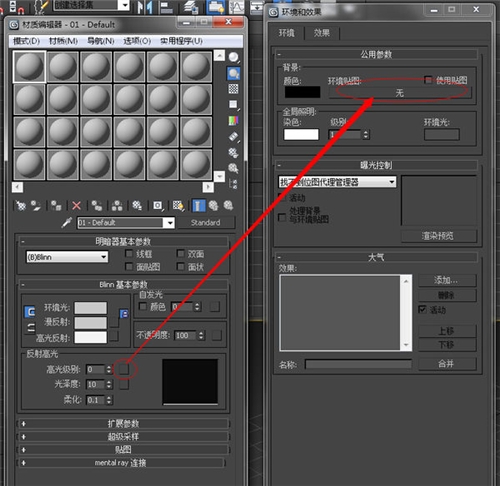The height and width of the screenshot is (486, 500).
Task: Click the Put to Library icon
Action: (137, 206)
